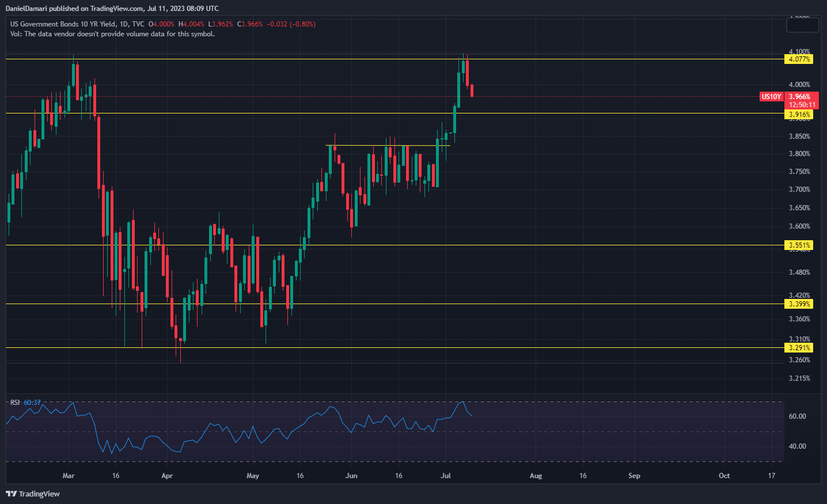Click the Aug label on time axis
This screenshot has width=827, height=504.
(536, 476)
